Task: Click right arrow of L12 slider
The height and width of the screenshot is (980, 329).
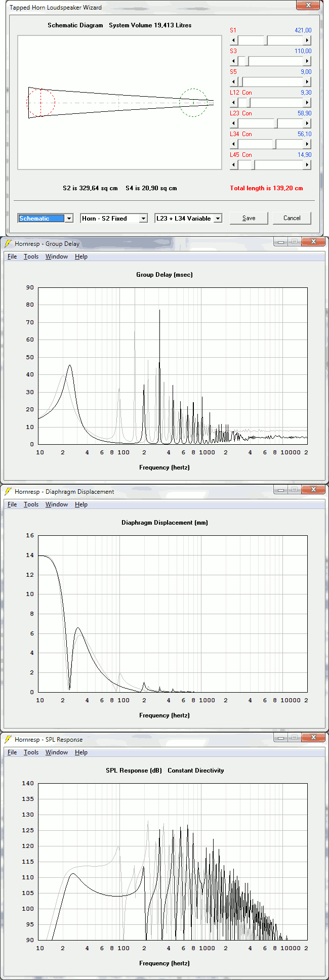Action: click(307, 103)
